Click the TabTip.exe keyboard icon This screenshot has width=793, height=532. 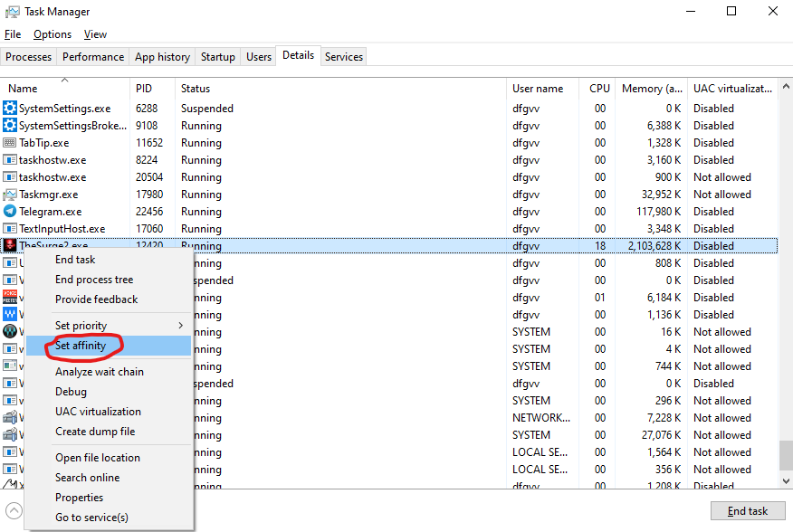[x=10, y=143]
